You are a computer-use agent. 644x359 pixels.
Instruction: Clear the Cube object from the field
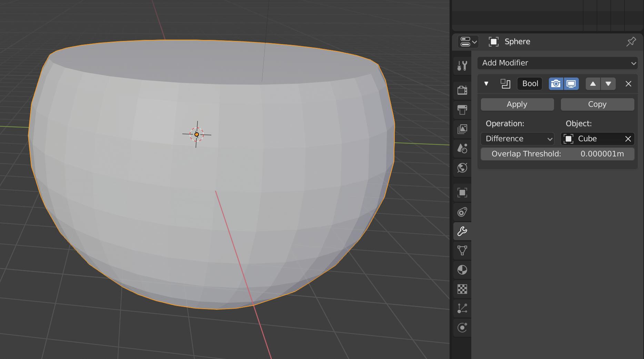pyautogui.click(x=628, y=139)
